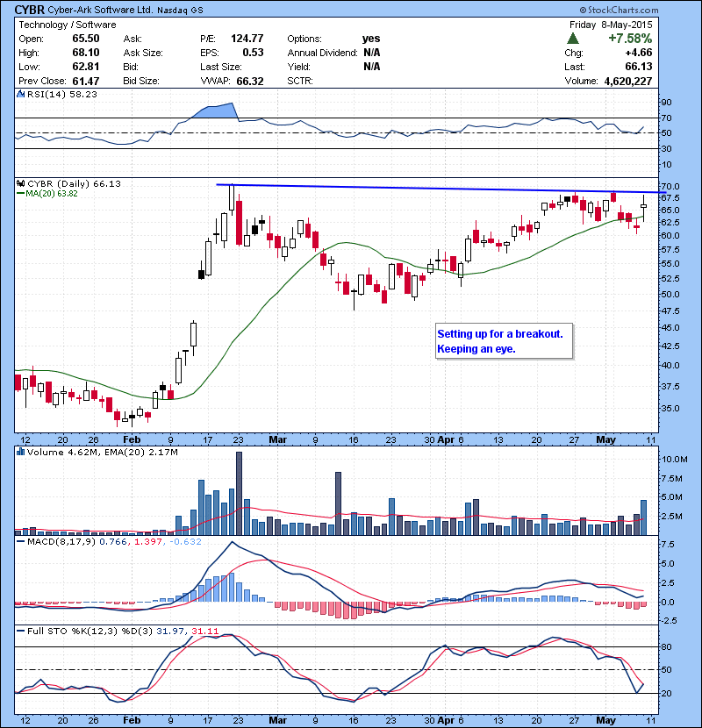Screen dimensions: 702x728
Task: Click the 'Setting up for a breakout' annotation box
Action: 504,341
